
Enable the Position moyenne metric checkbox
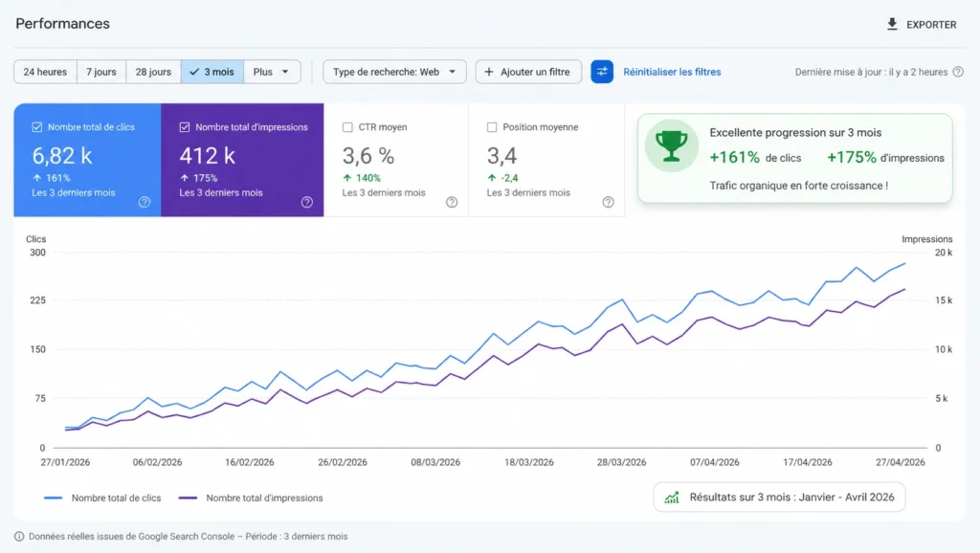(x=494, y=126)
